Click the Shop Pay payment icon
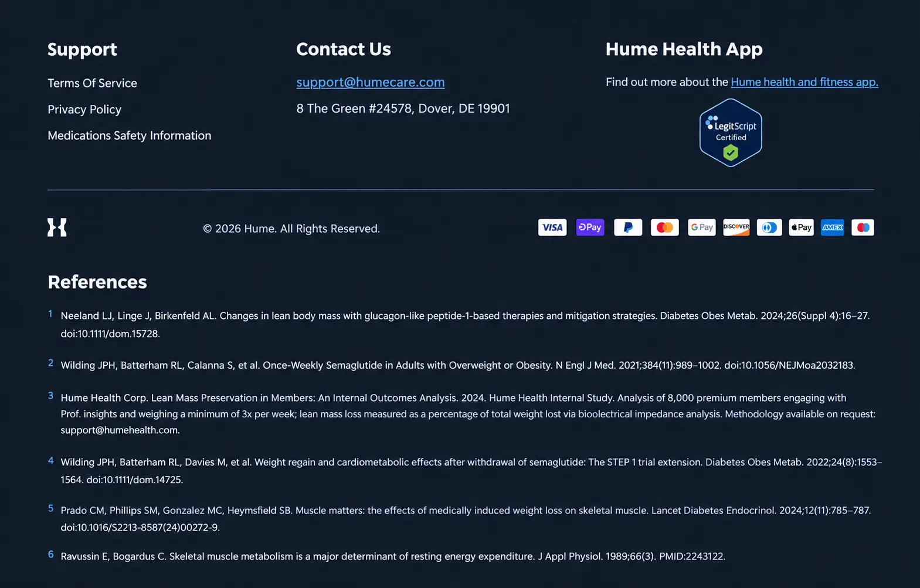The width and height of the screenshot is (920, 588). click(590, 227)
